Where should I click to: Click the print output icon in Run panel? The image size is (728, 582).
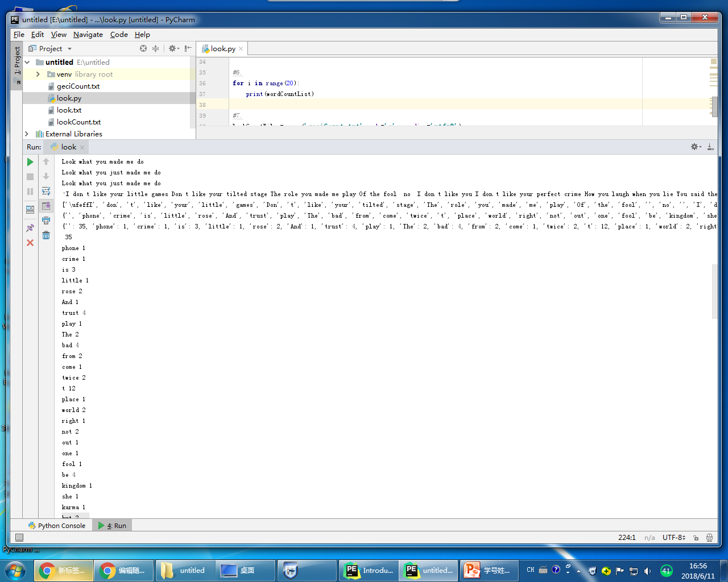click(46, 221)
